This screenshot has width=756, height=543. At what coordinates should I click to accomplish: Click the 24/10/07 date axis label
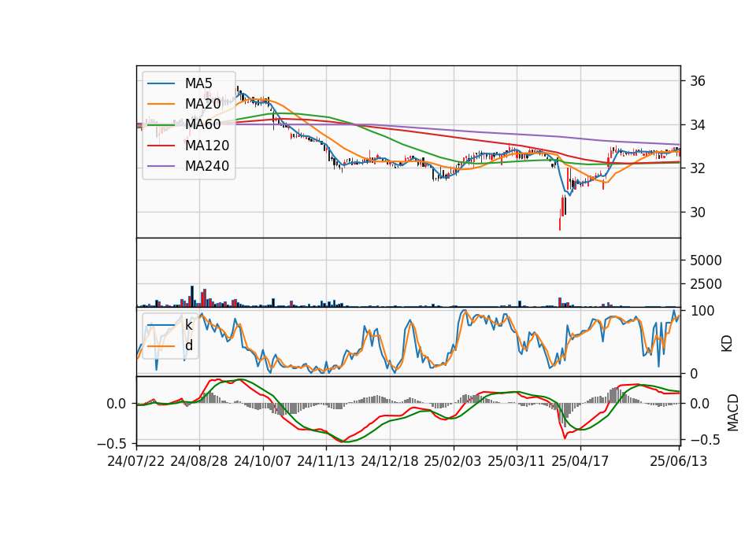[263, 461]
